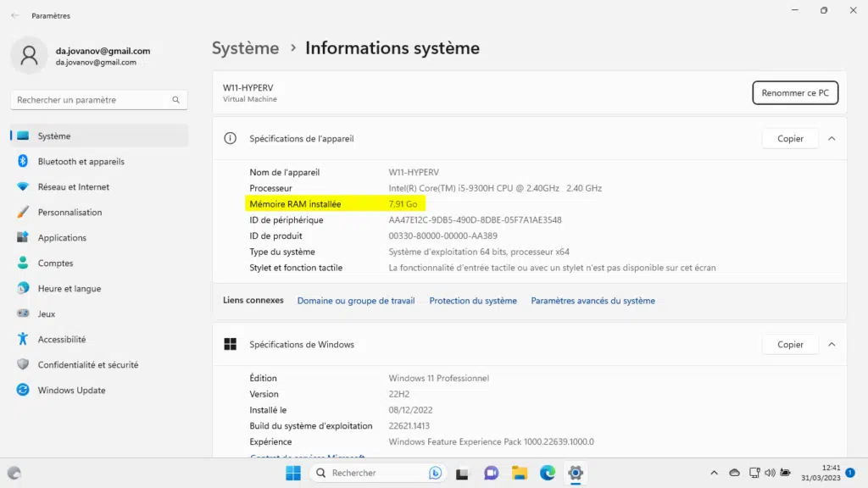Click the battery tray icon
The width and height of the screenshot is (868, 488).
coord(786,473)
